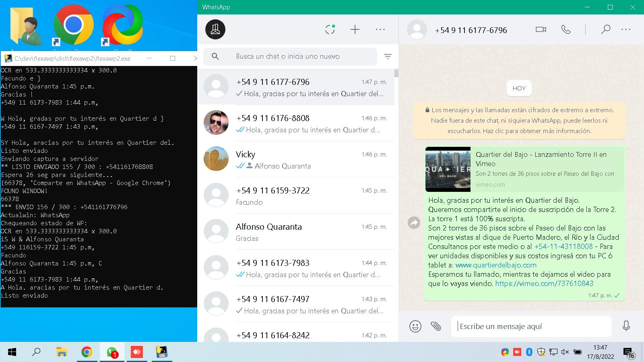Record a voice message with microphone
644x362 pixels.
(x=626, y=326)
